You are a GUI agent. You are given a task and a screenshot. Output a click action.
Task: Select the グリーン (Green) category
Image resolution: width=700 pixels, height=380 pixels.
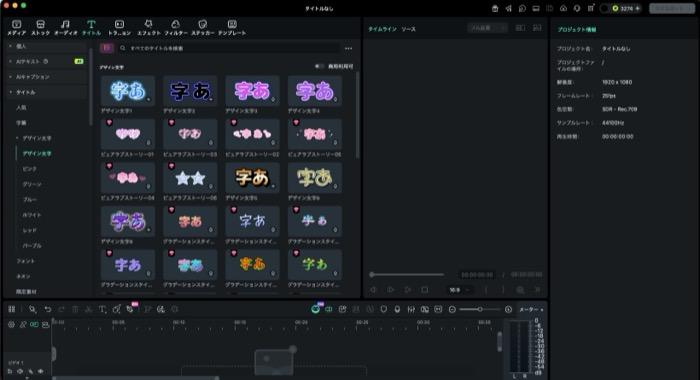(32, 184)
